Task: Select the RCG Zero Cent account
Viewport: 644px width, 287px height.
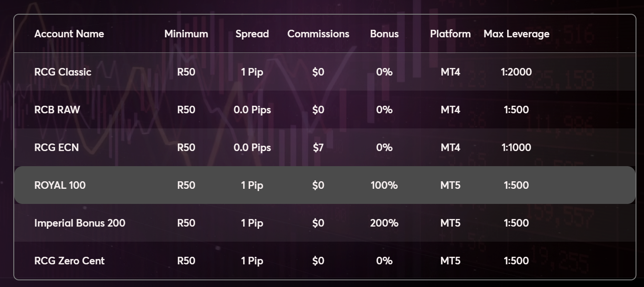Action: click(x=69, y=261)
